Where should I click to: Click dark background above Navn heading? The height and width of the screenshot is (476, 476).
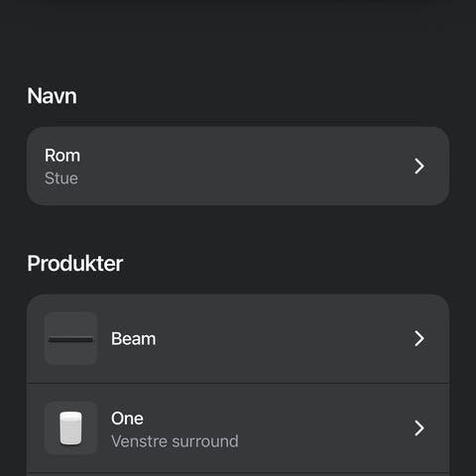[x=238, y=43]
